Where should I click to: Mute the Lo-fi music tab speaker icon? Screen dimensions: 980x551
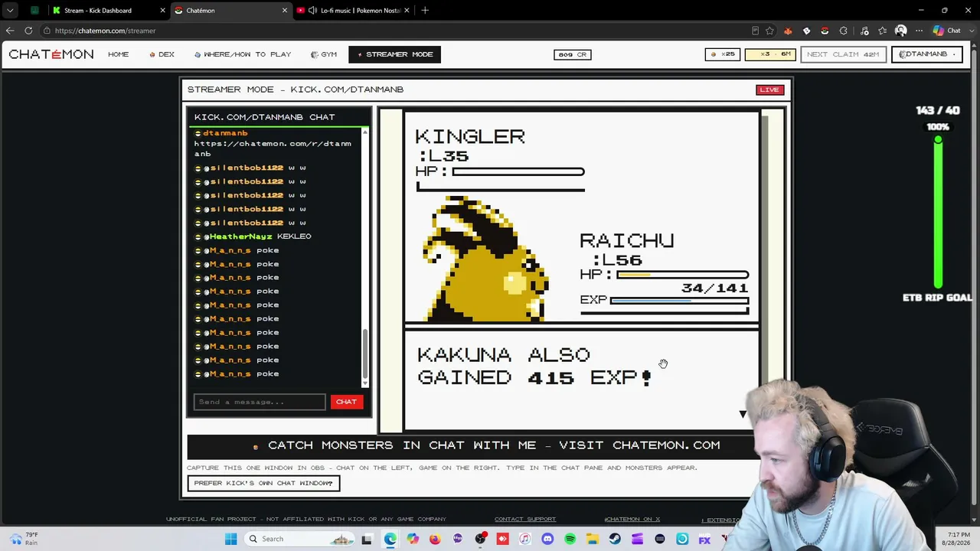point(312,11)
